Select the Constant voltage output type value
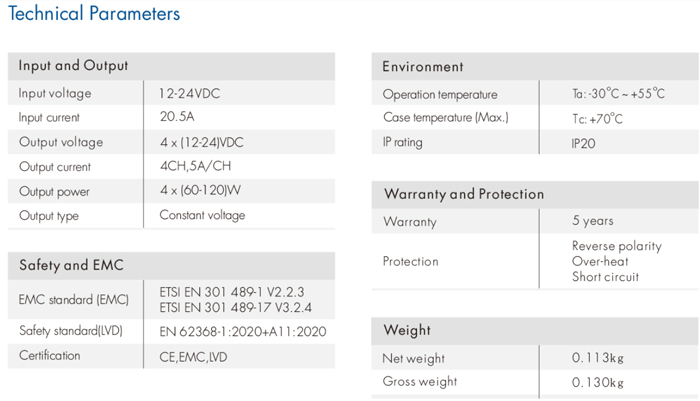 pyautogui.click(x=202, y=215)
